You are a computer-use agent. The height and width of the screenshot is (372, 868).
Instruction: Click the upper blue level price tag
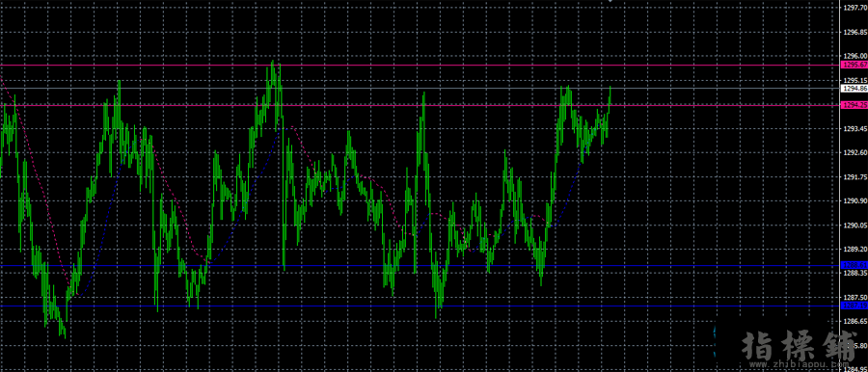[x=854, y=266]
